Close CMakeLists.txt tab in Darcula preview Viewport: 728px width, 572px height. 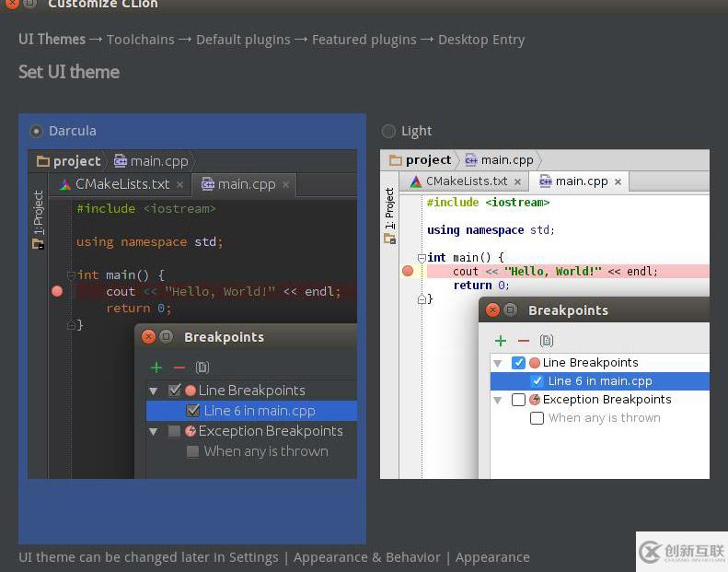[179, 185]
